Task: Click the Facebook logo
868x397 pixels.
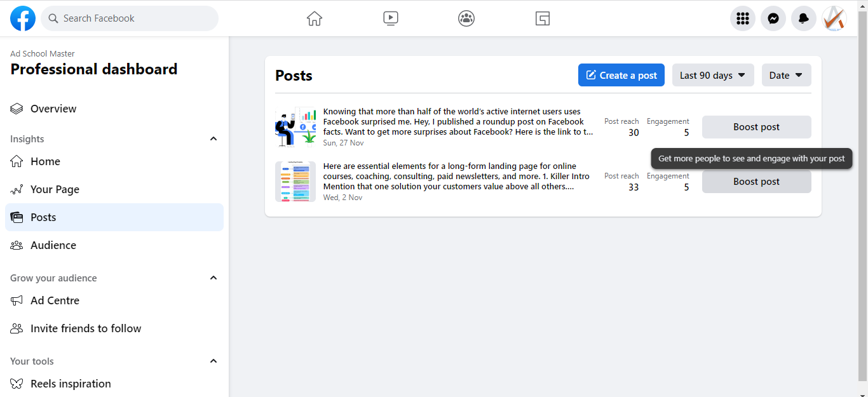Action: click(23, 18)
